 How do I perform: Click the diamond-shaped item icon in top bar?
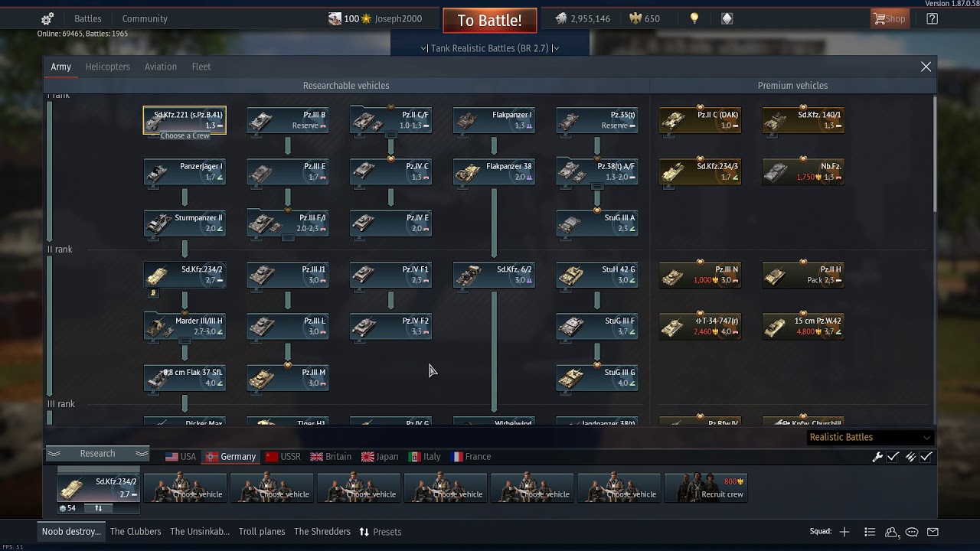coord(727,18)
